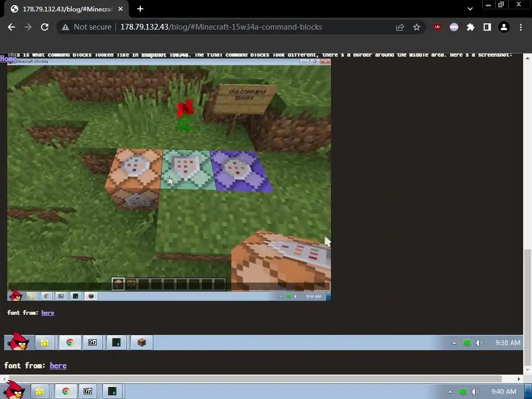The height and width of the screenshot is (399, 532).
Task: Go back to the previous page
Action: (11, 27)
